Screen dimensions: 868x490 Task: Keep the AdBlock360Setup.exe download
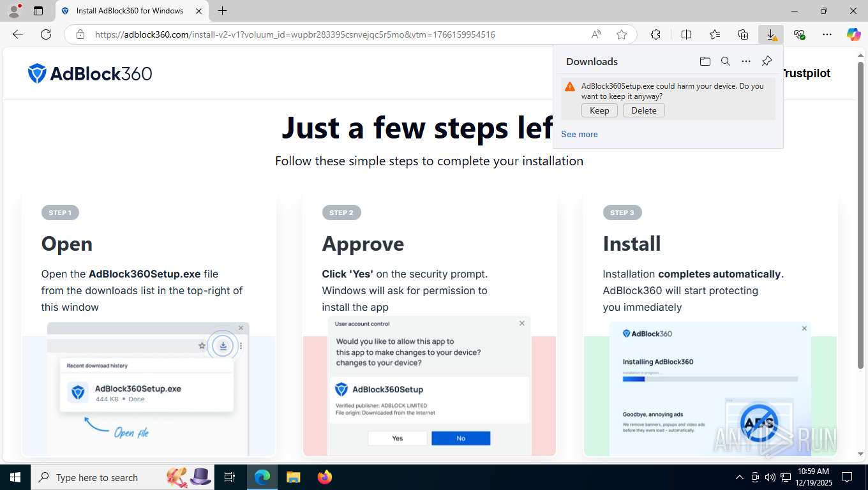(599, 110)
